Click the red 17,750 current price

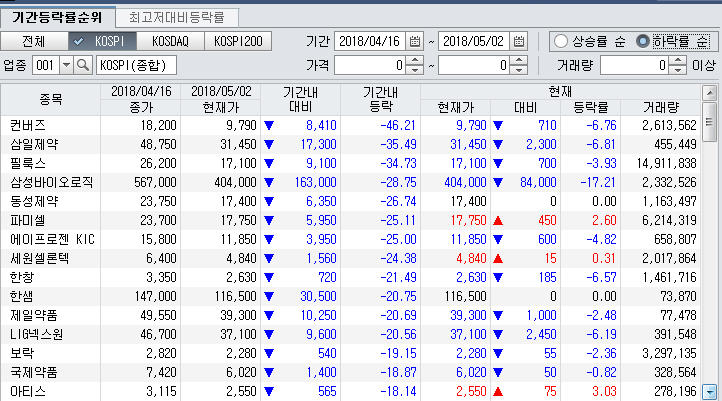[x=468, y=221]
